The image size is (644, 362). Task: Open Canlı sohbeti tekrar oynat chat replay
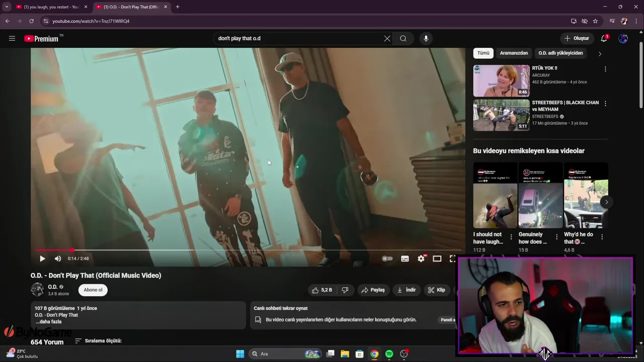(353, 315)
